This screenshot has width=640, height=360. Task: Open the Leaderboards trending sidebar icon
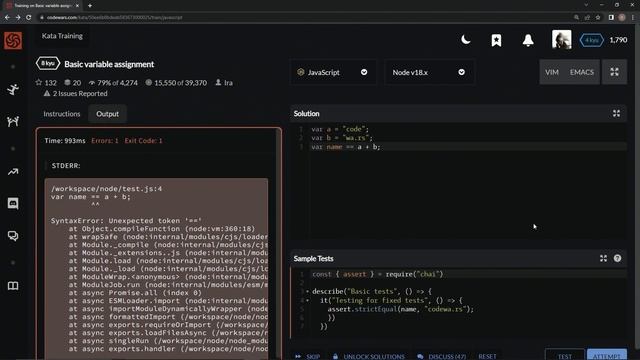point(13,172)
